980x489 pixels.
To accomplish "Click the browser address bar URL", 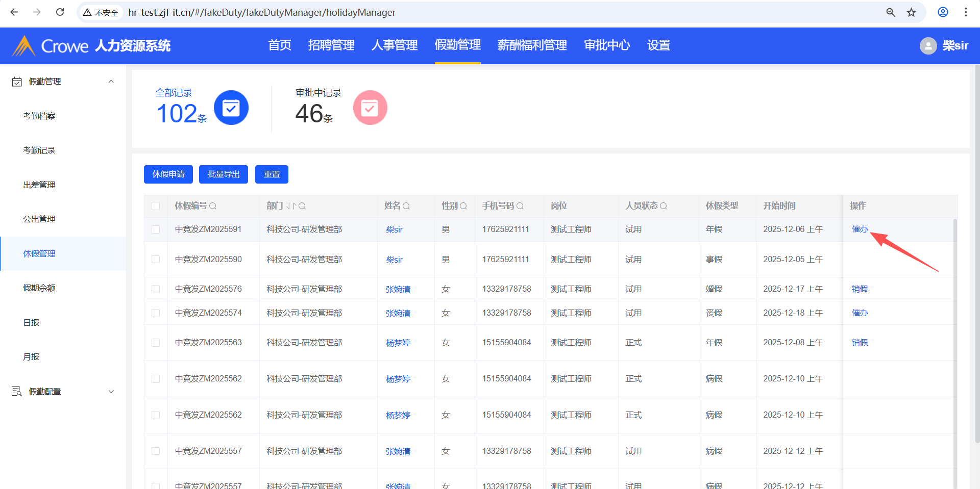I will pos(261,12).
